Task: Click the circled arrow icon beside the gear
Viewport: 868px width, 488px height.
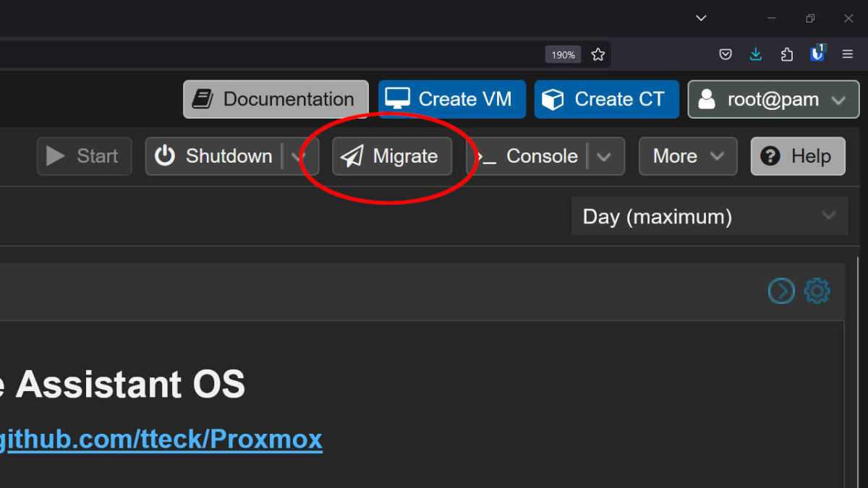Action: 781,291
